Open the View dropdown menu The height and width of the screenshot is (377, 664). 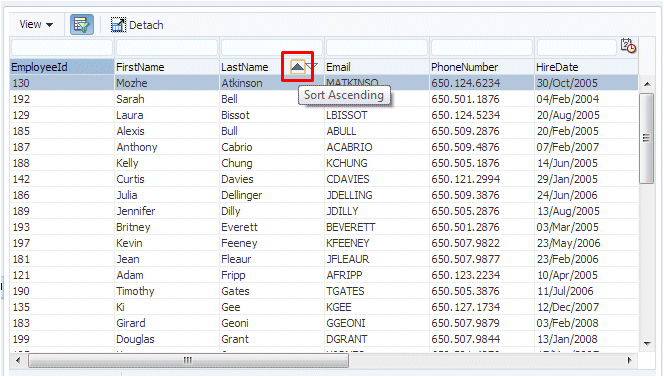[x=36, y=25]
